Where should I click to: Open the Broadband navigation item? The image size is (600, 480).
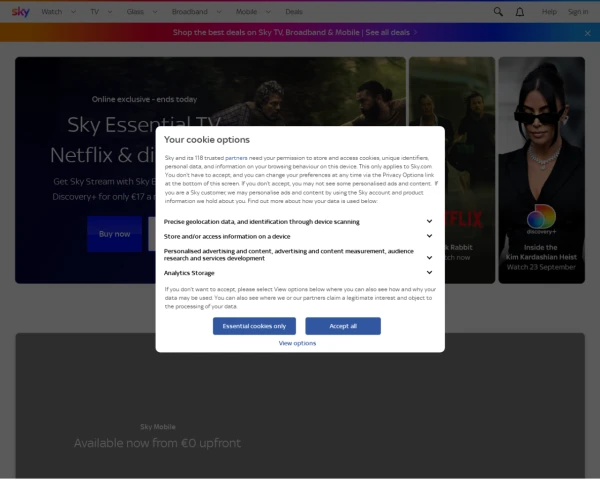point(189,12)
